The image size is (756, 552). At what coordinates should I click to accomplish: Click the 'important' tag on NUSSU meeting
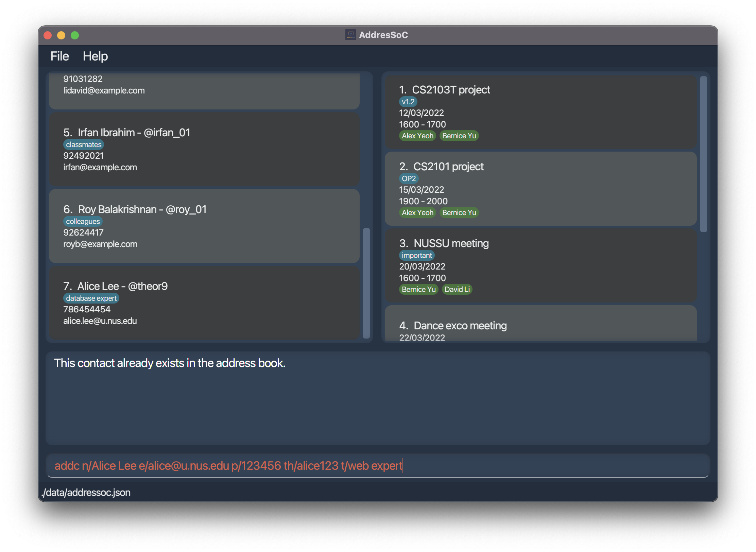pos(416,255)
